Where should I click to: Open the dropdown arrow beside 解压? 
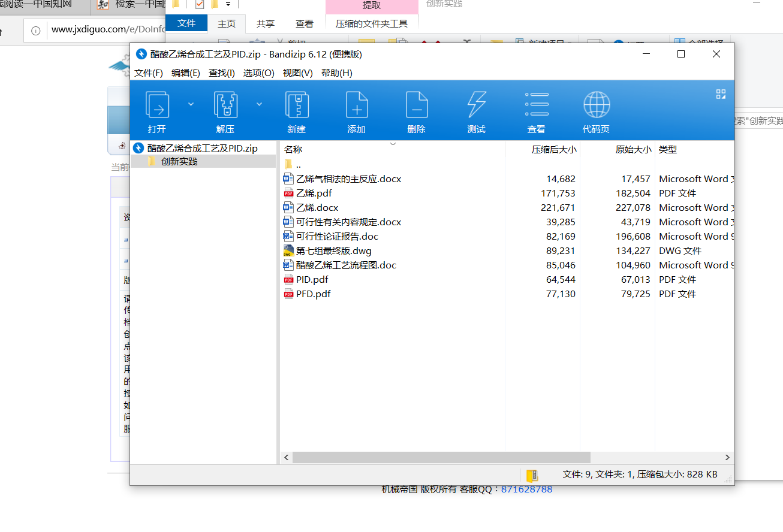point(259,104)
